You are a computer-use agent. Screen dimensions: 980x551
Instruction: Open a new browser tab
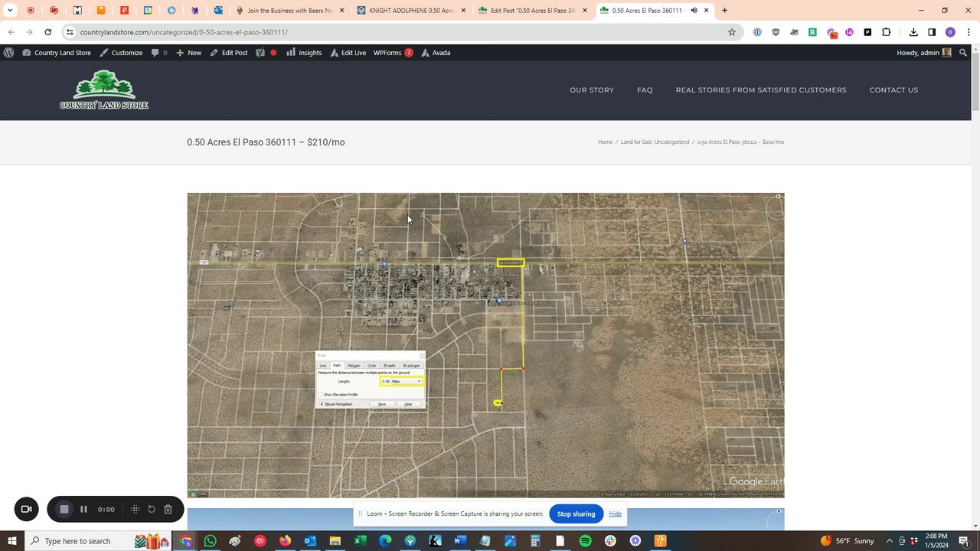point(724,11)
